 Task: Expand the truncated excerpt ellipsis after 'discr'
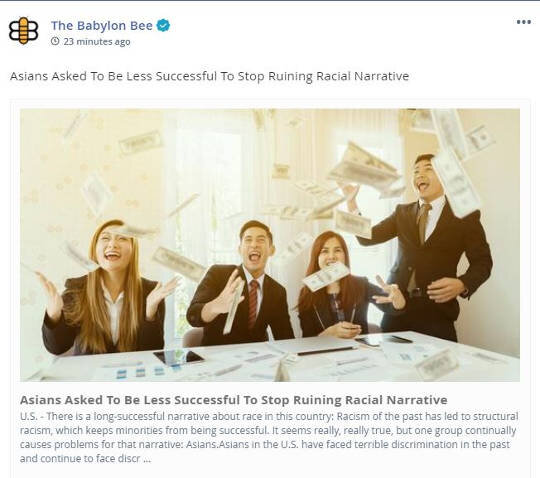click(x=147, y=459)
